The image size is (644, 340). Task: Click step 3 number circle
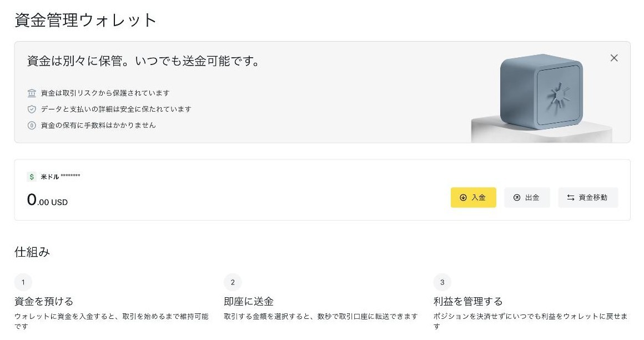(442, 282)
